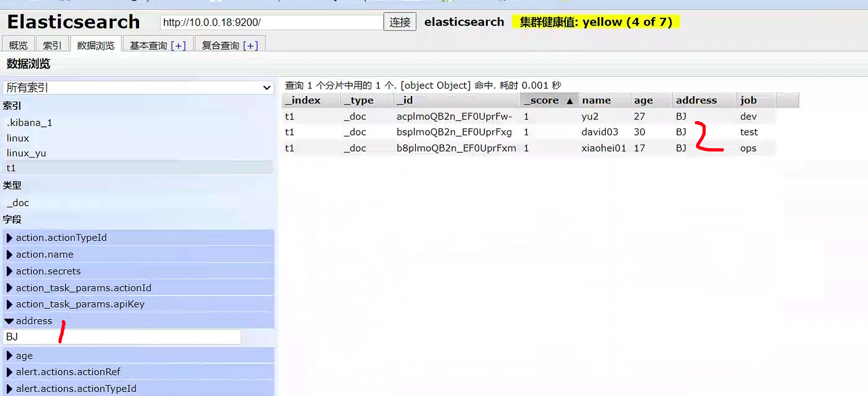Open the david03 result row
This screenshot has height=396, width=868.
(600, 132)
